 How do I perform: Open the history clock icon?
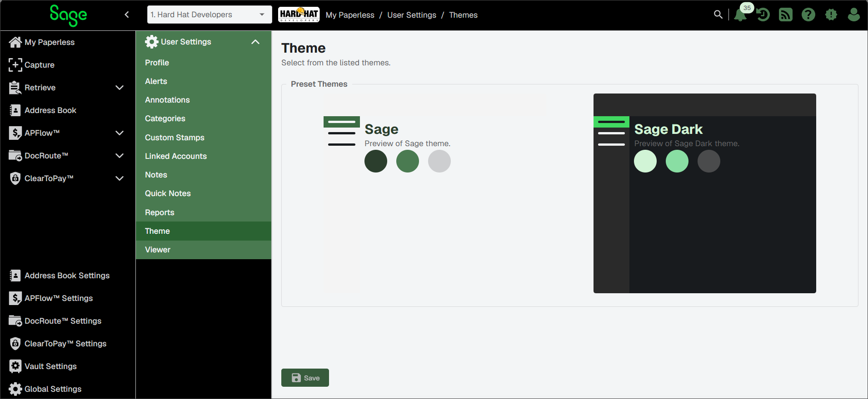pyautogui.click(x=763, y=15)
